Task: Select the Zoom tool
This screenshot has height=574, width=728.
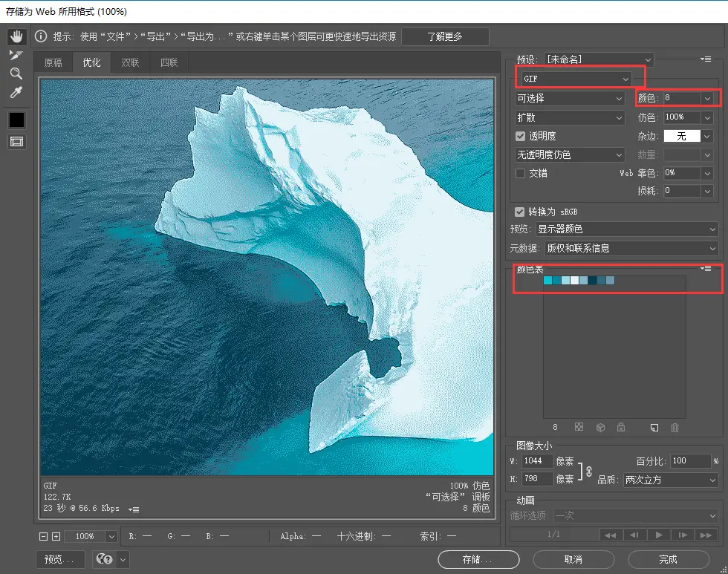Action: (16, 74)
